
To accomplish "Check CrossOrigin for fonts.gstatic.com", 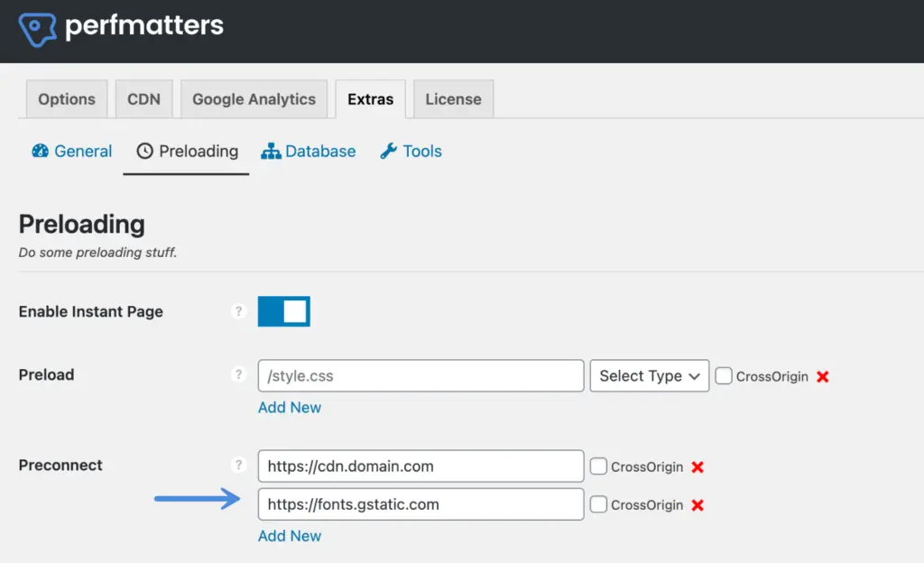I will pyautogui.click(x=599, y=504).
